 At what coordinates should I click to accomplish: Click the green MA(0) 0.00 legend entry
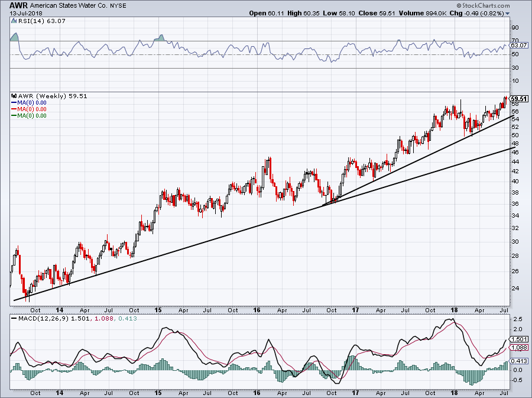coord(29,115)
